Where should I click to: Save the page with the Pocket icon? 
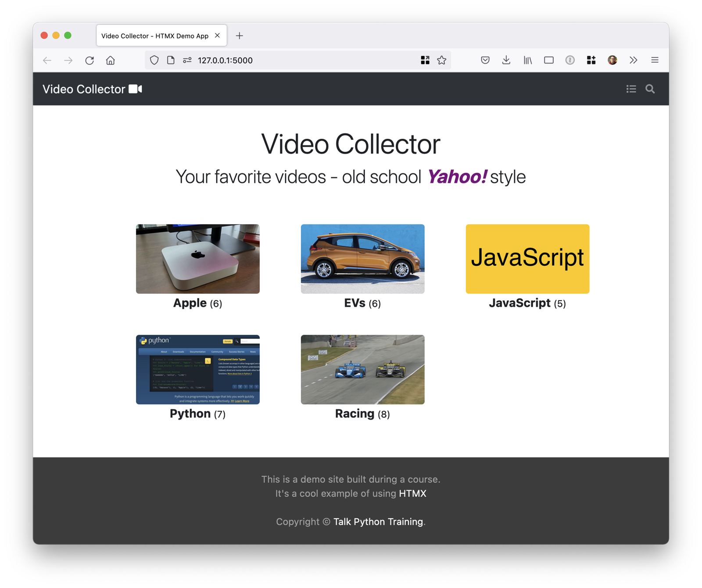tap(485, 60)
